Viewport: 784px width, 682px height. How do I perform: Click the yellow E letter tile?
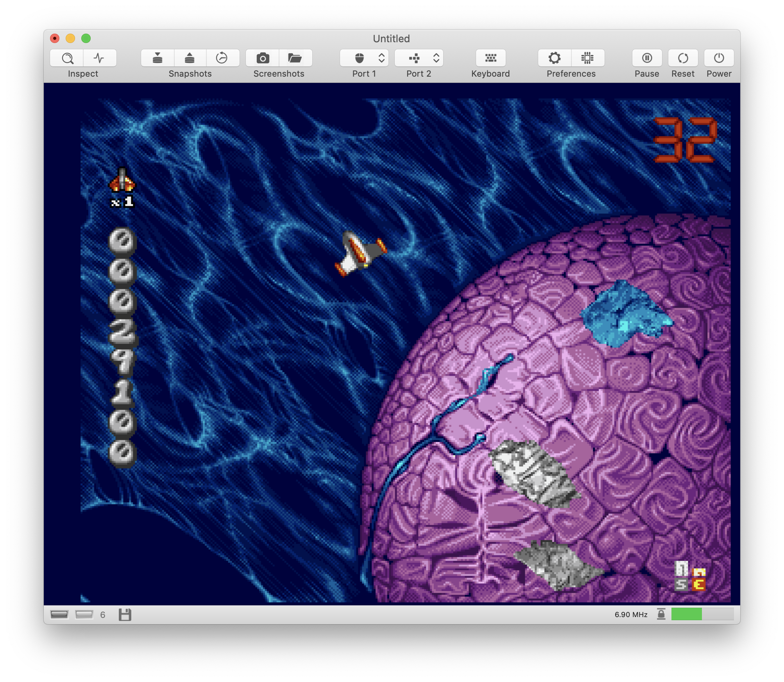tap(699, 585)
